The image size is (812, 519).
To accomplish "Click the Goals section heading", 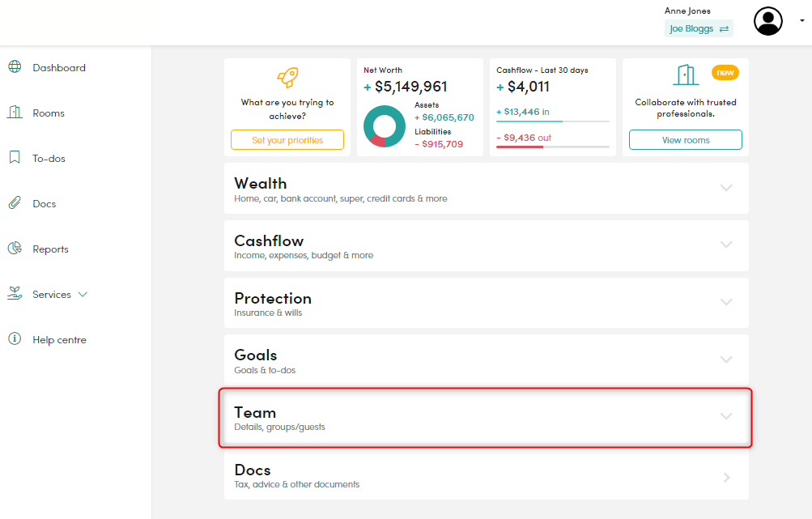I will 255,355.
